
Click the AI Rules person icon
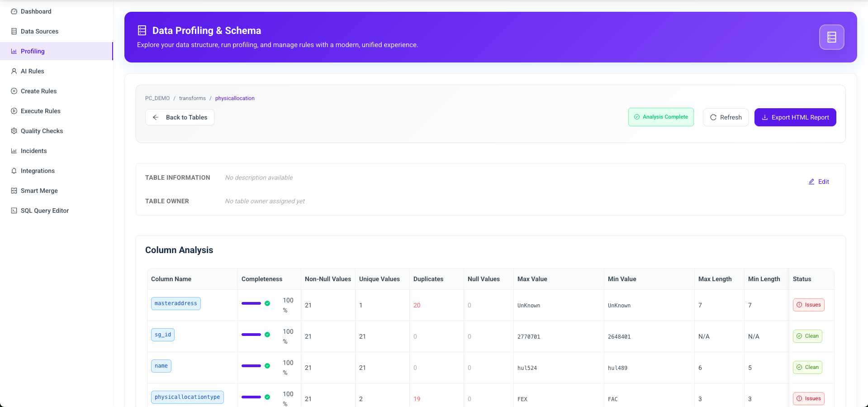[x=14, y=71]
